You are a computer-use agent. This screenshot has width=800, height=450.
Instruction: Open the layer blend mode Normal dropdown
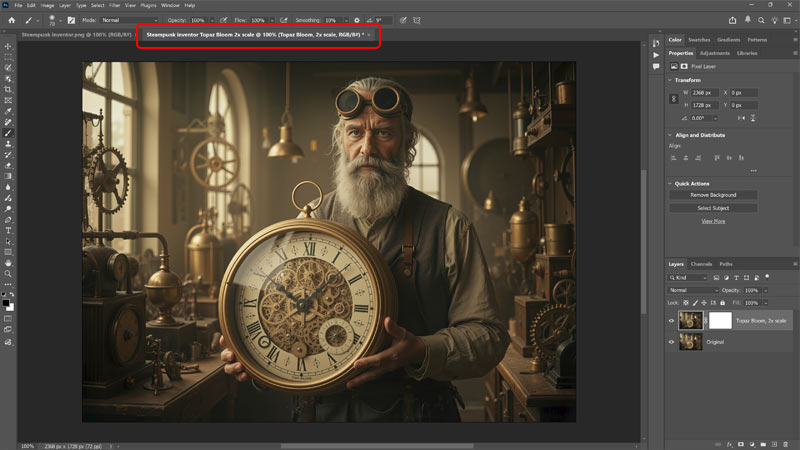click(x=693, y=289)
